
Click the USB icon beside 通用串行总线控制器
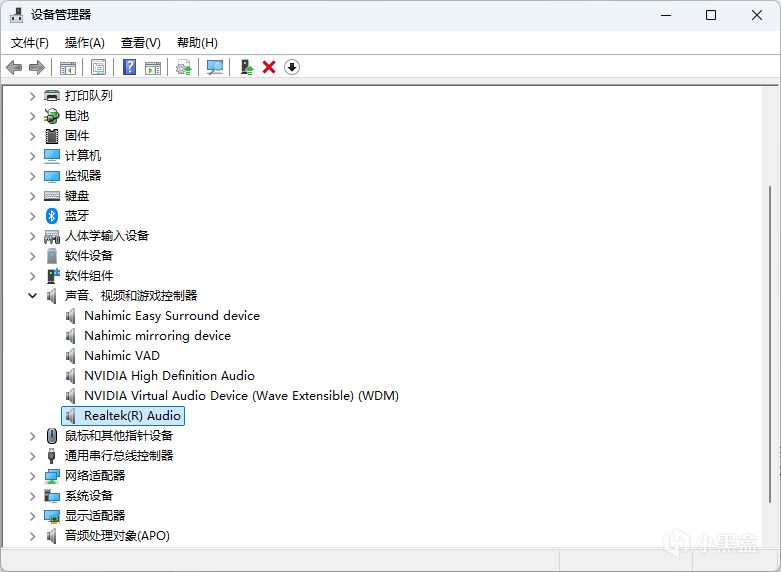51,456
